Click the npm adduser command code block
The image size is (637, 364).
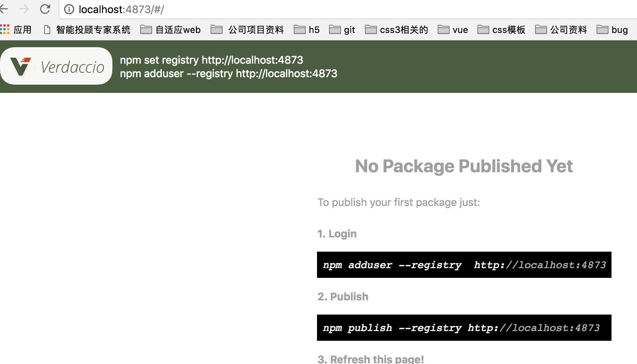pyautogui.click(x=464, y=265)
